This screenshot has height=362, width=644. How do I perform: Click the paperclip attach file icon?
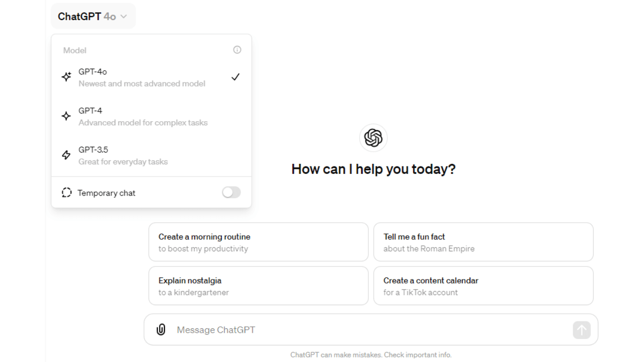point(161,330)
